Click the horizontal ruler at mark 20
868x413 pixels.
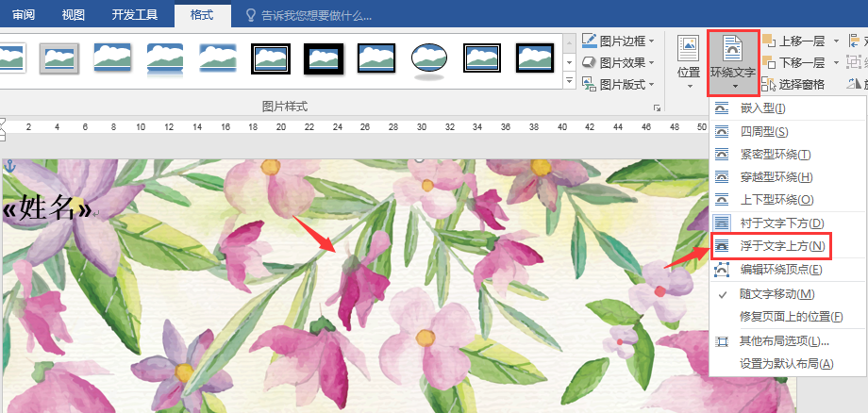click(281, 127)
